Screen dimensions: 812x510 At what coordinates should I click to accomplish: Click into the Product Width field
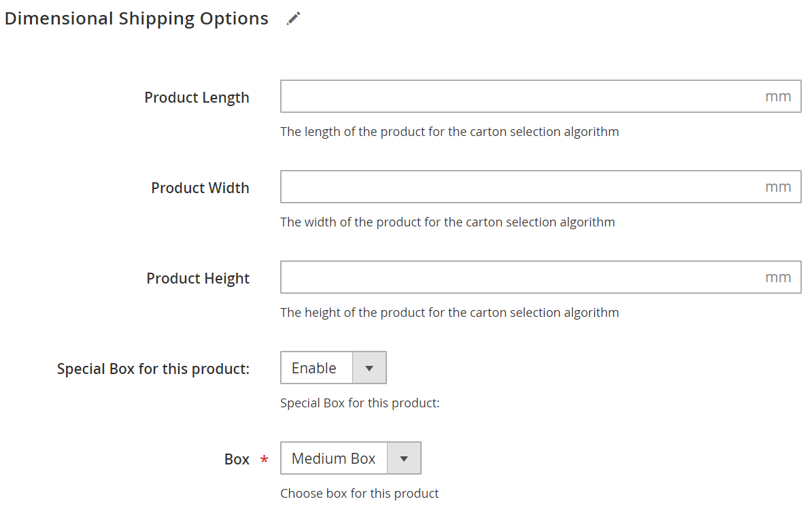coord(541,186)
